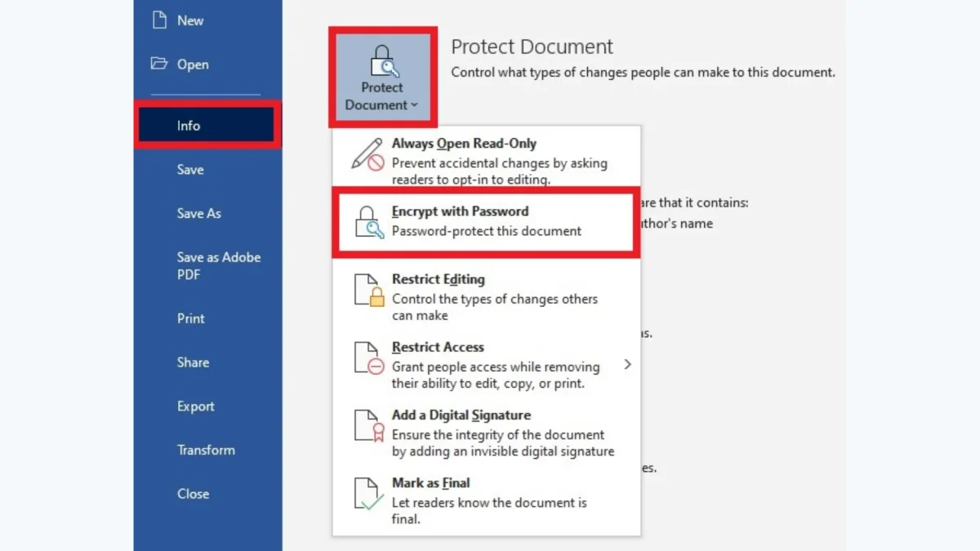
Task: Click the Protect Document lock icon
Action: pyautogui.click(x=382, y=62)
